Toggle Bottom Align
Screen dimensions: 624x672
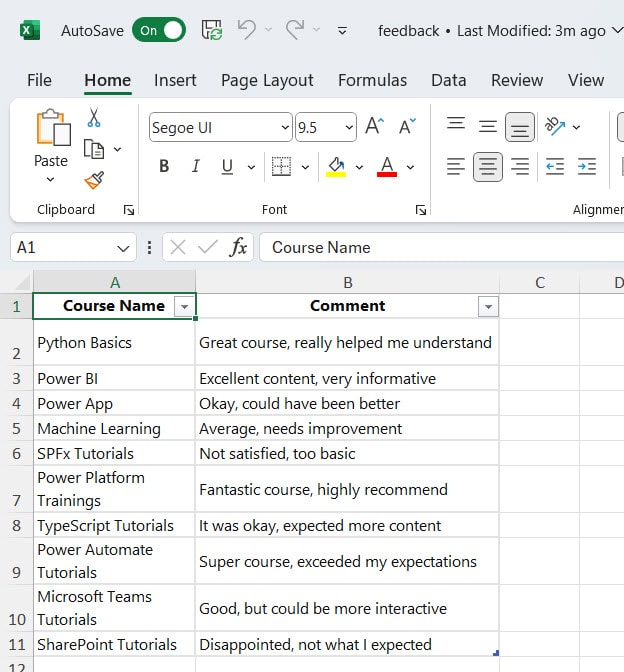click(520, 127)
